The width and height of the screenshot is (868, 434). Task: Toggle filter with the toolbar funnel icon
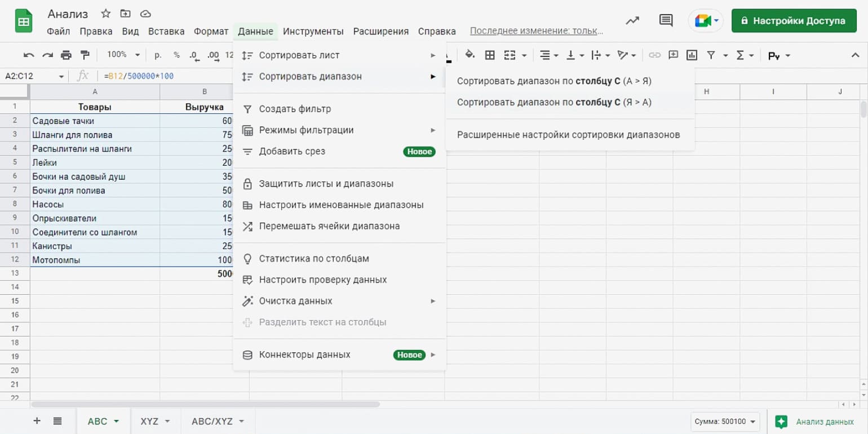point(711,55)
